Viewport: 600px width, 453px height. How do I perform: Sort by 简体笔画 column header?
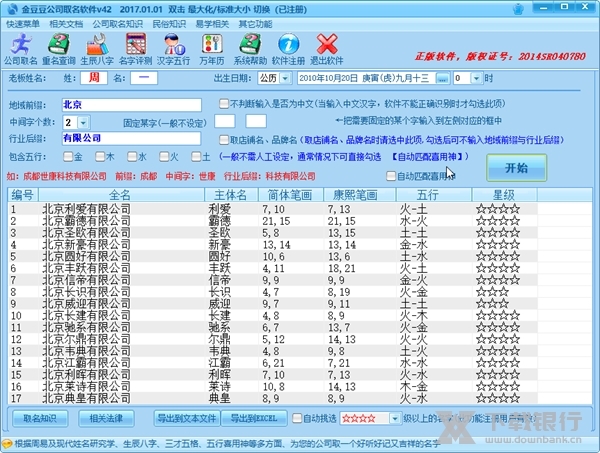pyautogui.click(x=291, y=195)
